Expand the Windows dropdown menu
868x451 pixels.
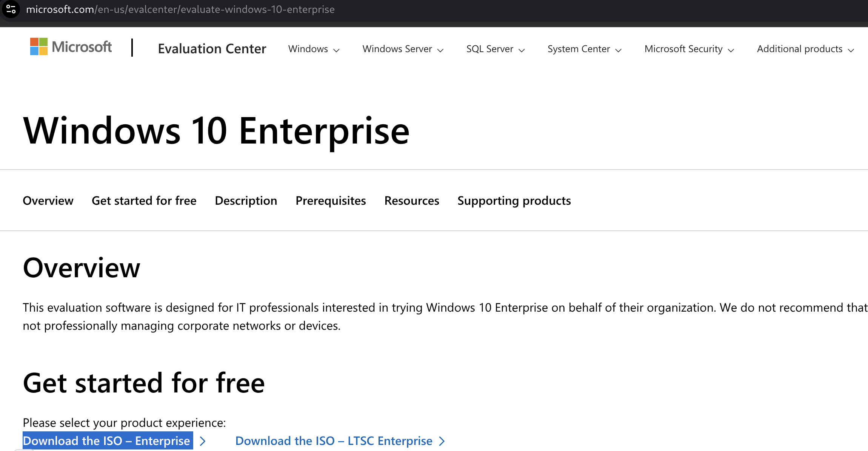314,49
